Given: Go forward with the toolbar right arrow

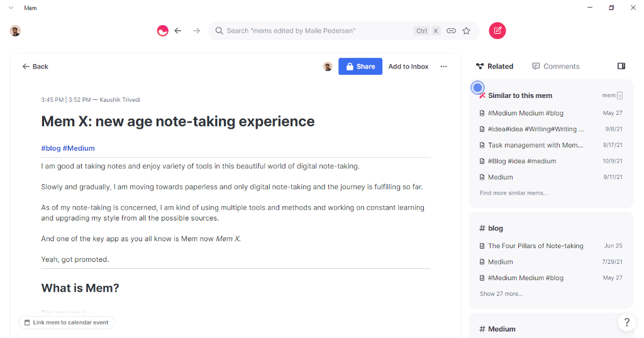Looking at the screenshot, I should [197, 31].
